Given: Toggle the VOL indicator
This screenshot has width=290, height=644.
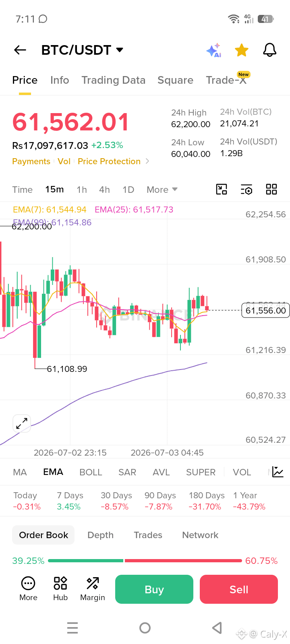Looking at the screenshot, I should [242, 472].
